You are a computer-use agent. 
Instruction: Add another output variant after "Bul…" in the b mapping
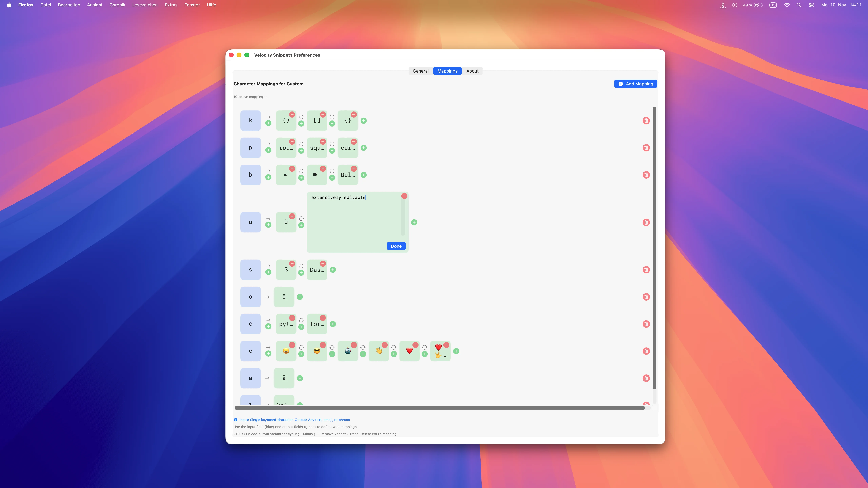coord(363,175)
